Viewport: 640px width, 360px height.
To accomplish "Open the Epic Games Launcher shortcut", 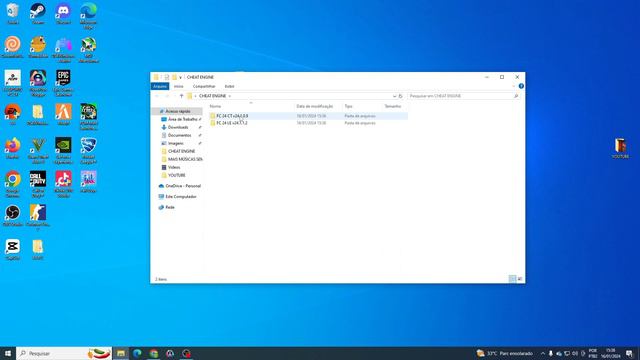I will [63, 83].
